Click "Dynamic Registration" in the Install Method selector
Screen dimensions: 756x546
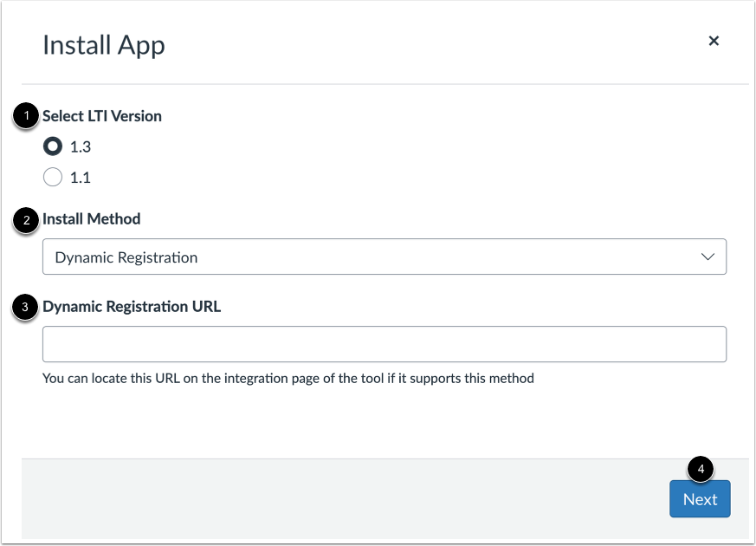point(126,257)
